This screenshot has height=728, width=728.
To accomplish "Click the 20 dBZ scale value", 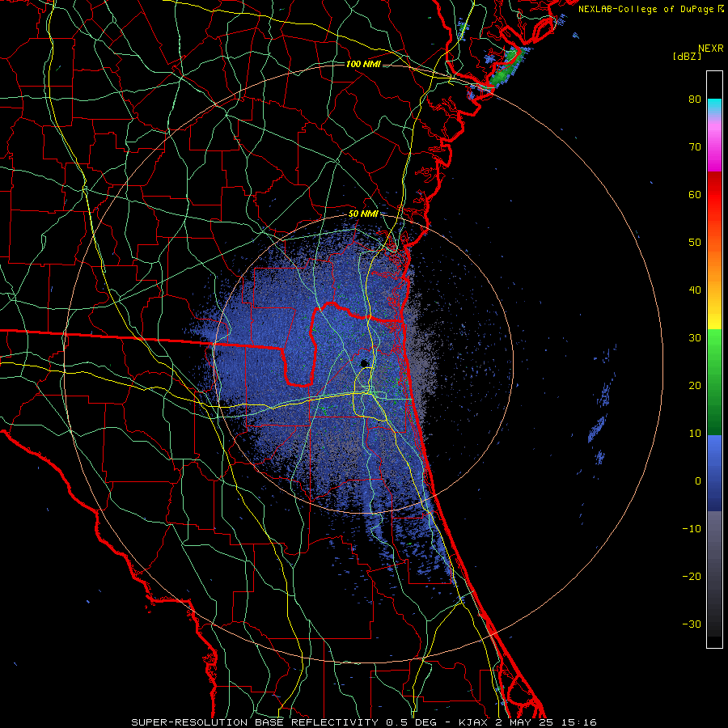I will pyautogui.click(x=695, y=386).
